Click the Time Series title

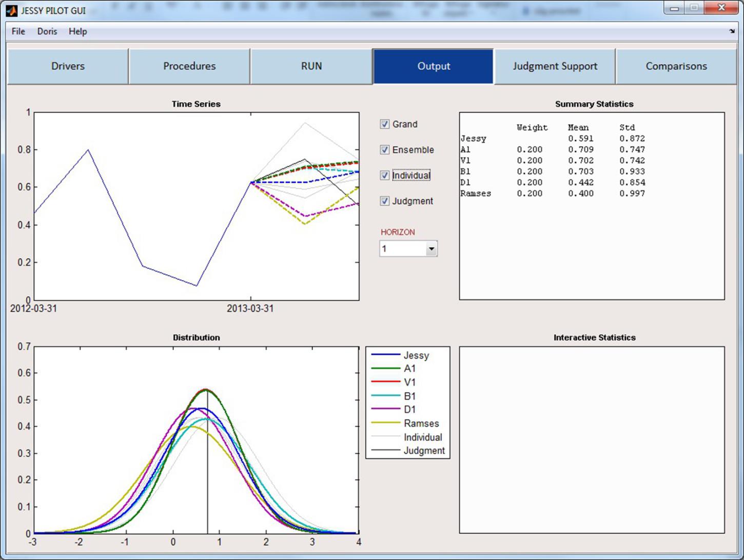197,104
